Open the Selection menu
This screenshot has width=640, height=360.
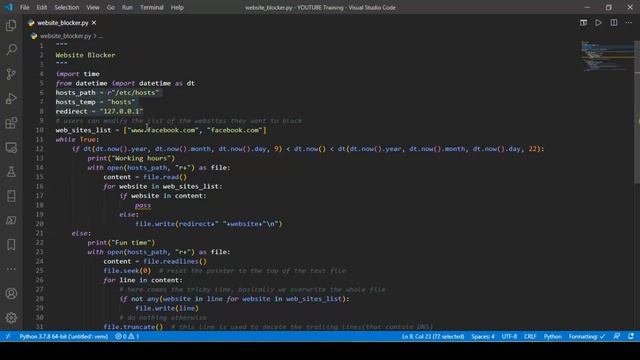[67, 7]
